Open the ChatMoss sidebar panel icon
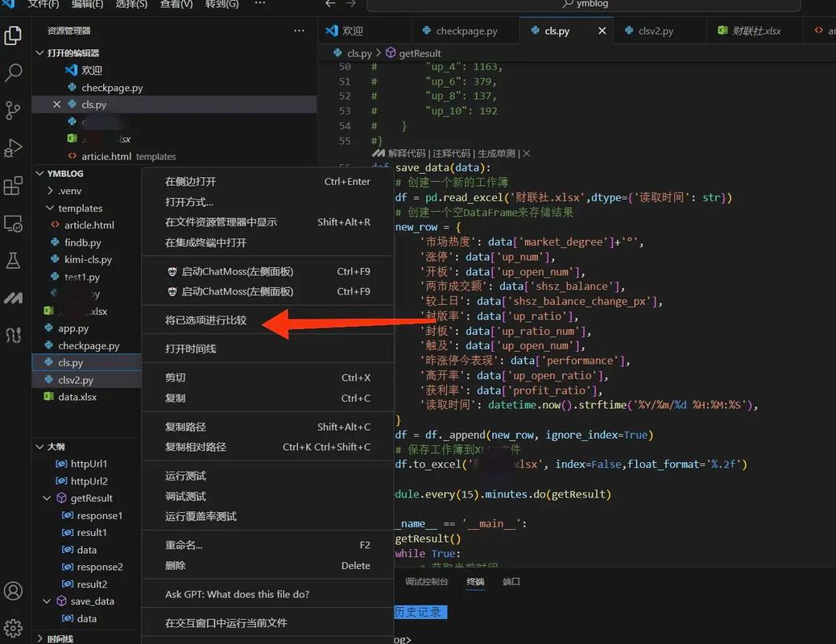 point(13,296)
